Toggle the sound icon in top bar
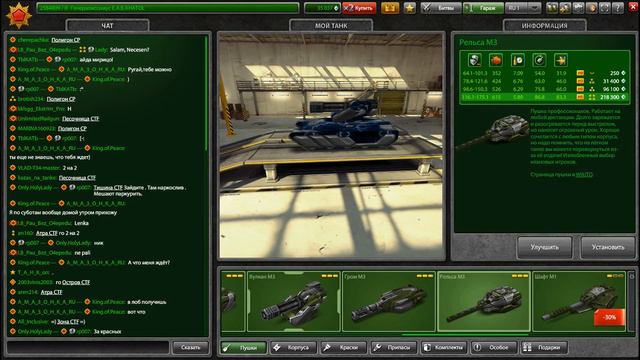Viewport: 640px width, 360px height. [x=591, y=8]
